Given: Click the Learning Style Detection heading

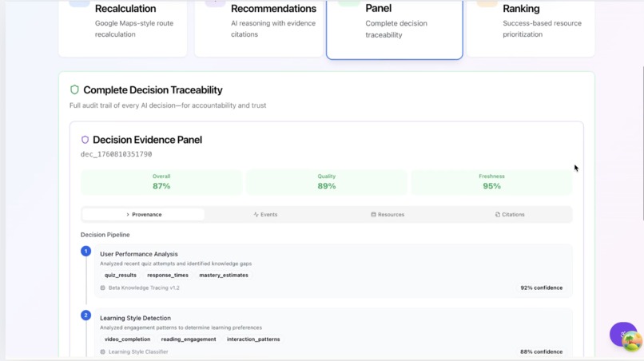Looking at the screenshot, I should [135, 318].
